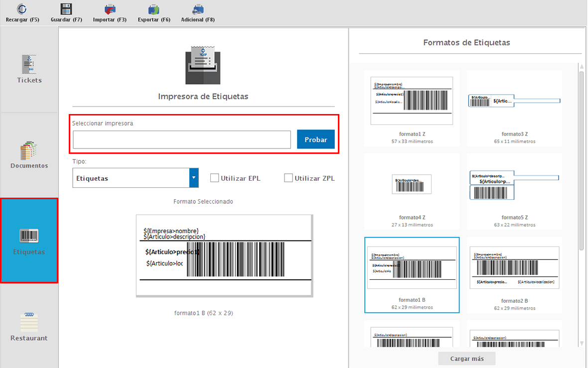Pick the formato2 B label format
588x368 pixels.
pos(514,268)
